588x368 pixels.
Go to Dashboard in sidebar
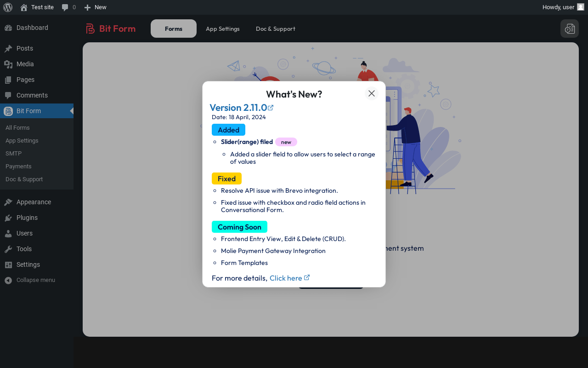click(32, 28)
